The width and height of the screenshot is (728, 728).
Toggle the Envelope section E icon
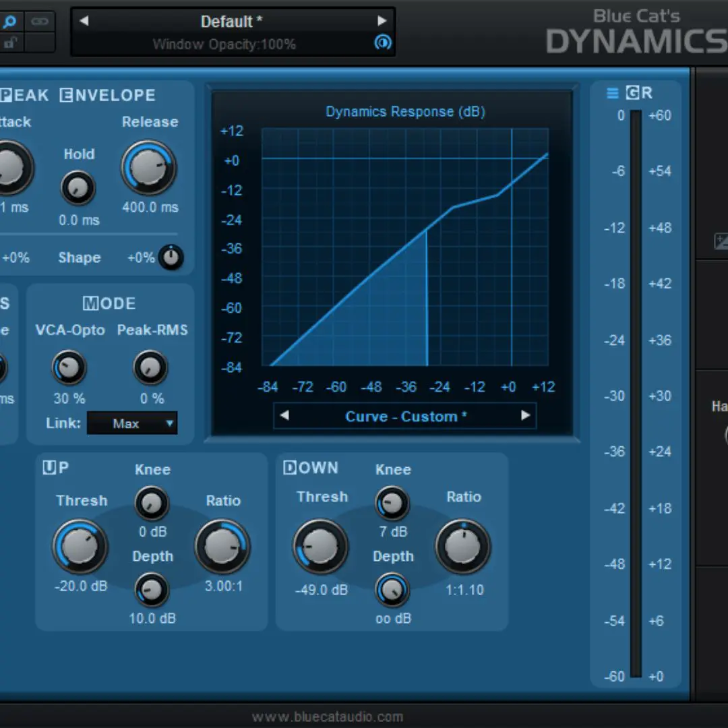point(66,95)
